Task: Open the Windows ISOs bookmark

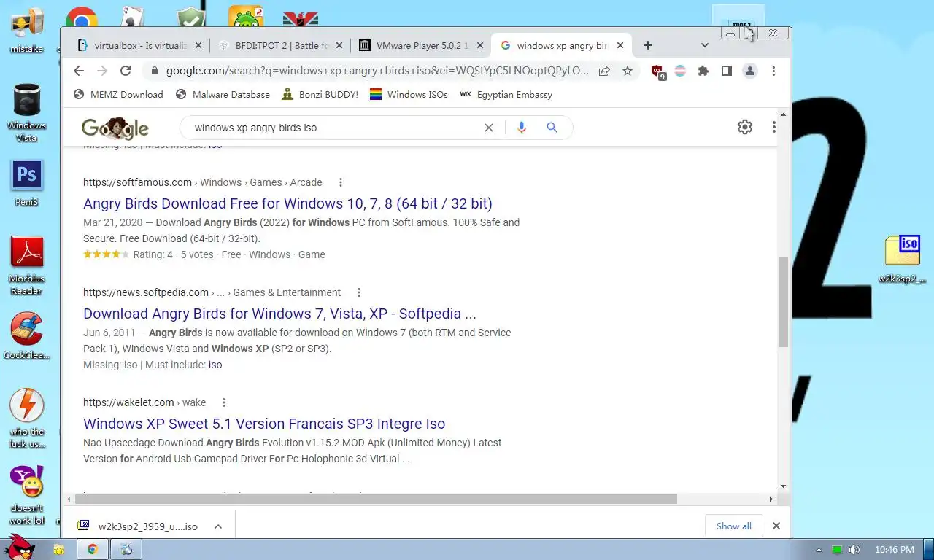Action: [409, 94]
